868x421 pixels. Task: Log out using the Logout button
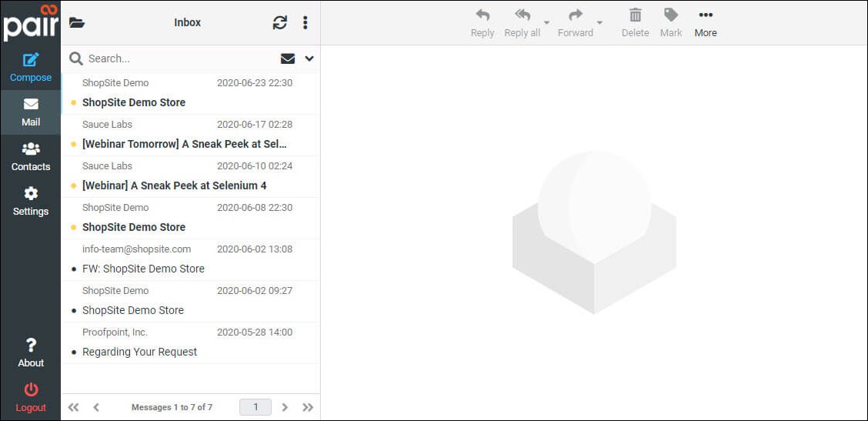[31, 398]
